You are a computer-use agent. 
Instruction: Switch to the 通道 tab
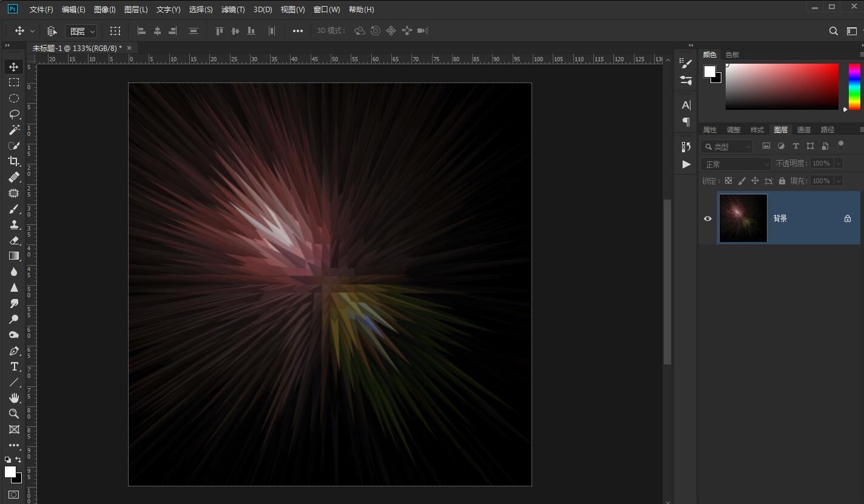pos(804,130)
